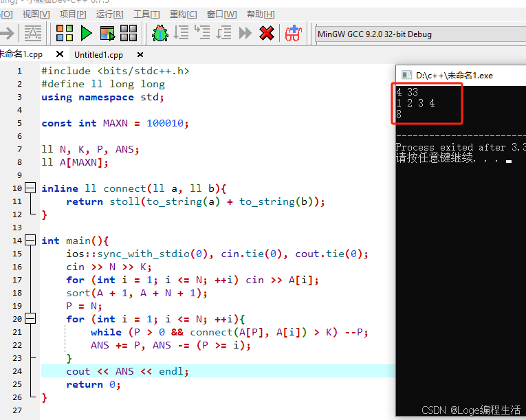Image resolution: width=526 pixels, height=420 pixels.
Task: Click the Compile and Run icon
Action: pos(107,34)
